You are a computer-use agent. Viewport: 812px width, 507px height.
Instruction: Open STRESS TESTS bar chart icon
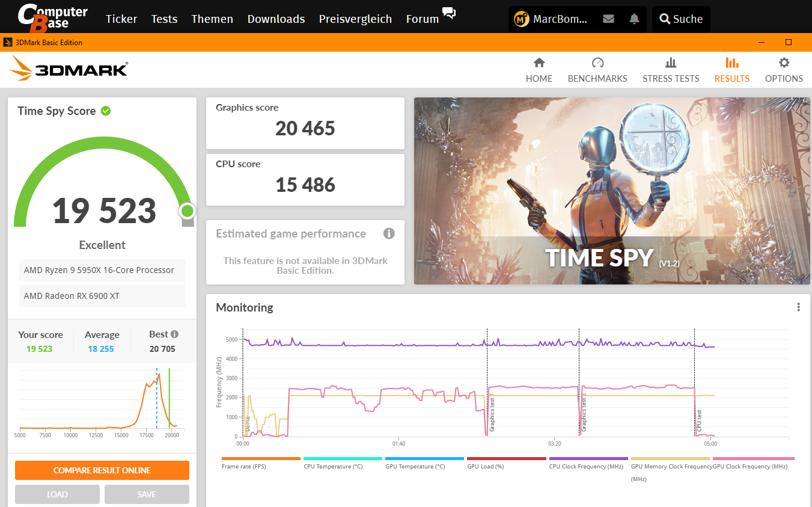[671, 63]
